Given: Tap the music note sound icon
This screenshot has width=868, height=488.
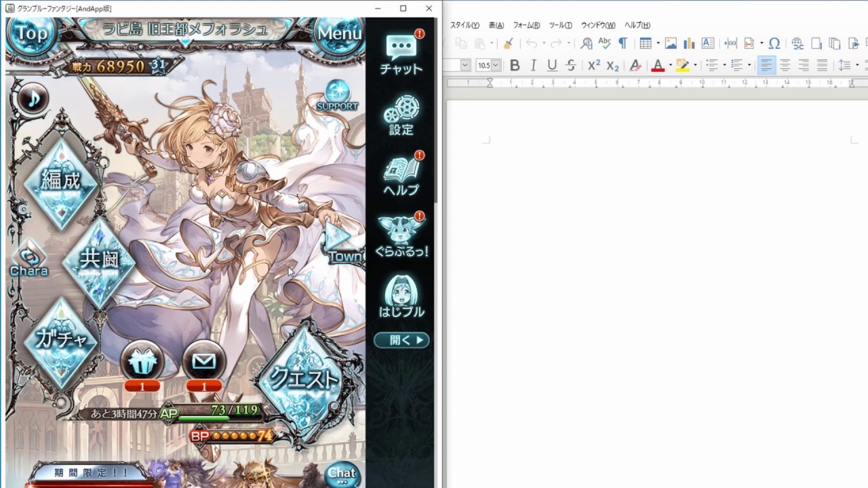Looking at the screenshot, I should pos(32,99).
